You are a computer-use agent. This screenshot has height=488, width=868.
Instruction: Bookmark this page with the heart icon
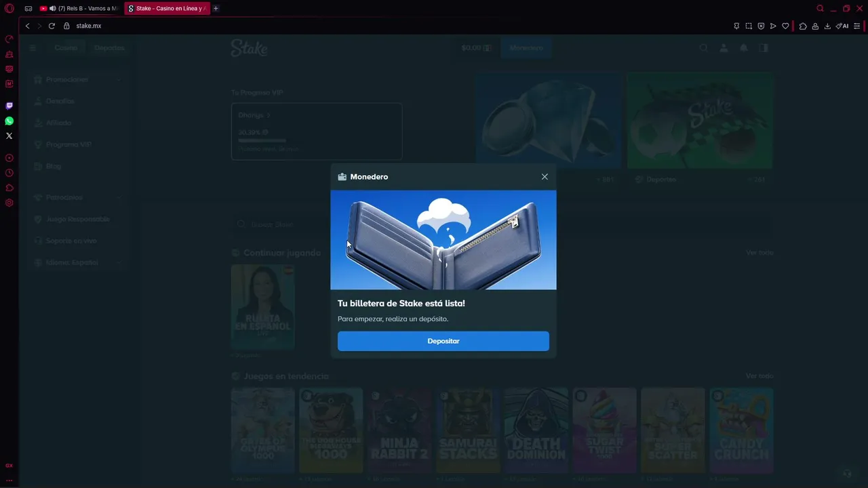tap(785, 26)
